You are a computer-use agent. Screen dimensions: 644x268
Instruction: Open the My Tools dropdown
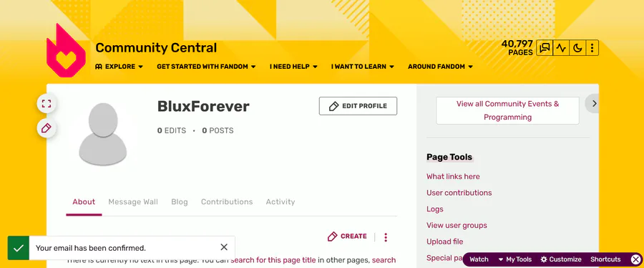tap(514, 259)
